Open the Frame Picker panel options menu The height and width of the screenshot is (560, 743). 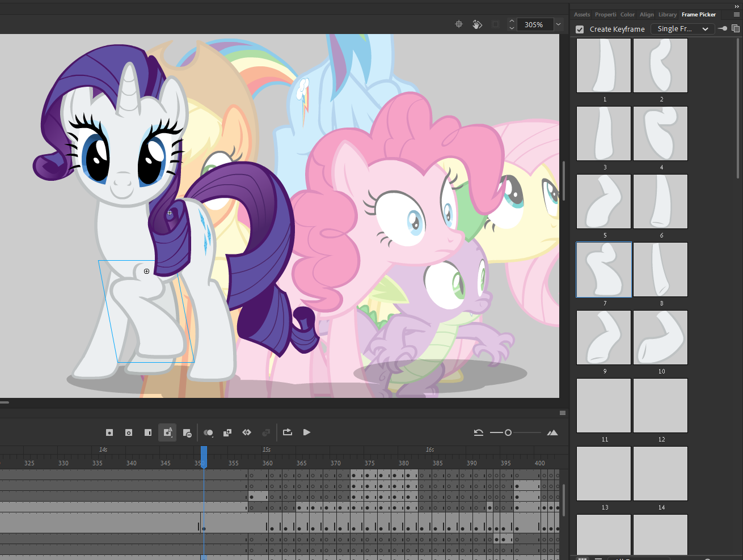[x=736, y=15]
